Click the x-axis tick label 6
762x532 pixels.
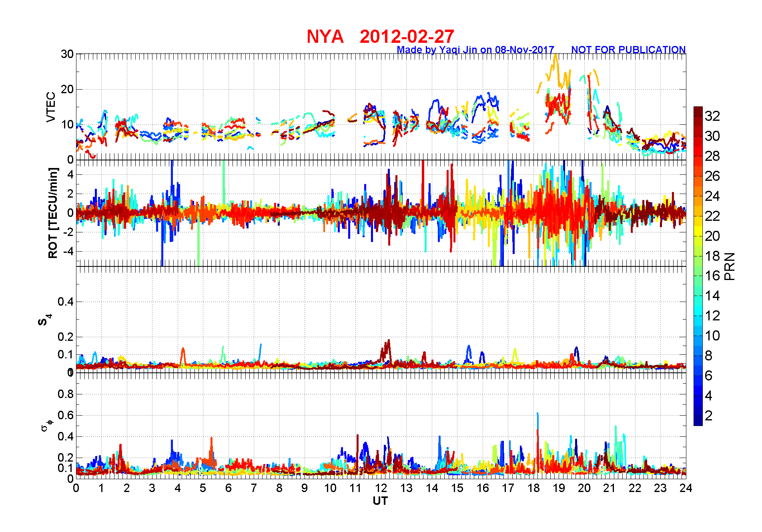pos(229,488)
